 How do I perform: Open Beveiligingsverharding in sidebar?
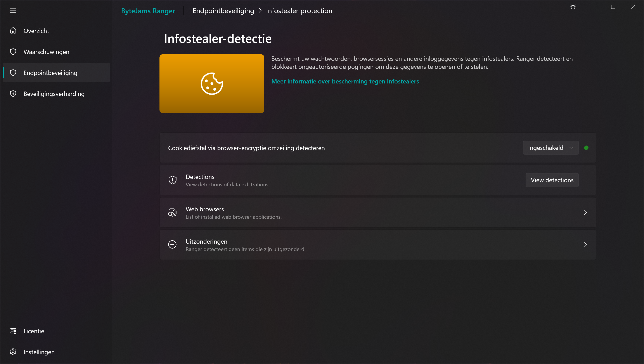point(56,94)
